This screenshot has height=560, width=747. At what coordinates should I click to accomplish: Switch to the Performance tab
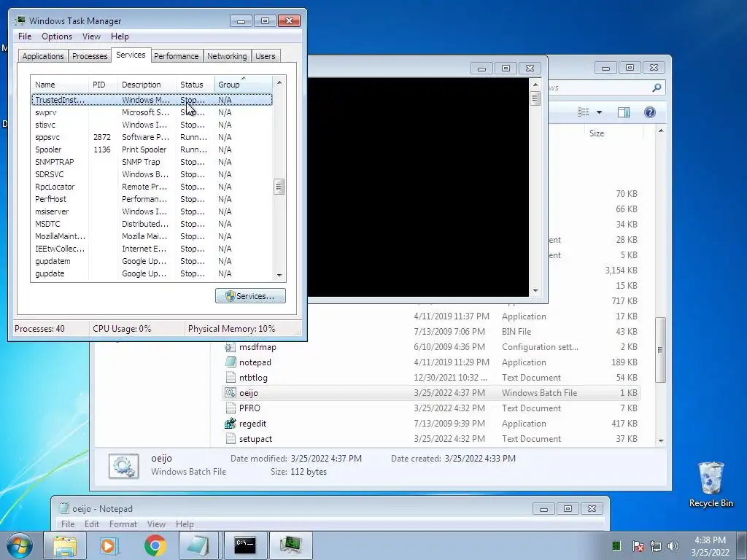[x=176, y=56]
